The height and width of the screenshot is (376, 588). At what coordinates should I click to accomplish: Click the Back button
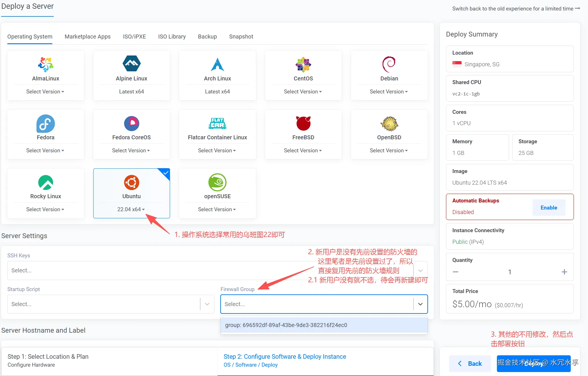pos(470,364)
